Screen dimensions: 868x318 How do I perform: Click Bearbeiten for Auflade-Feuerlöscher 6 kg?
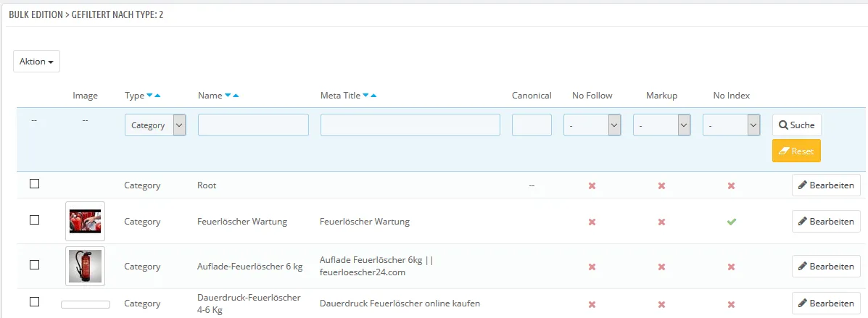click(x=827, y=266)
